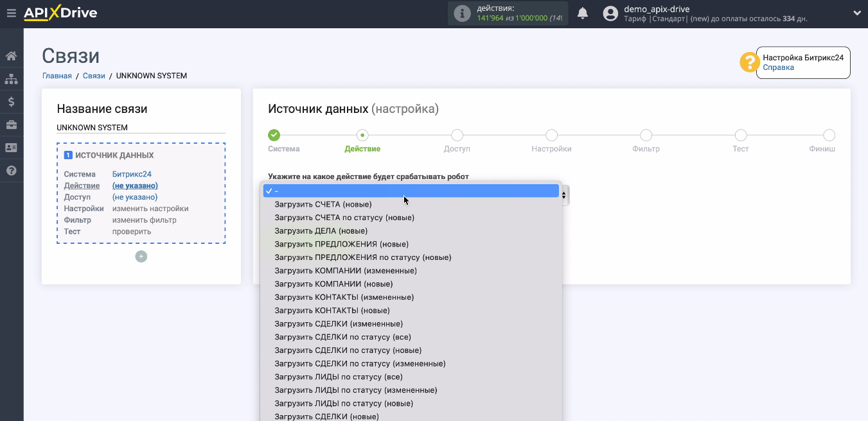Choose Загрузить ПРЕДЛОЖЕНИЯ по статусу (новые)
Viewport: 868px width, 421px height.
(x=411, y=257)
